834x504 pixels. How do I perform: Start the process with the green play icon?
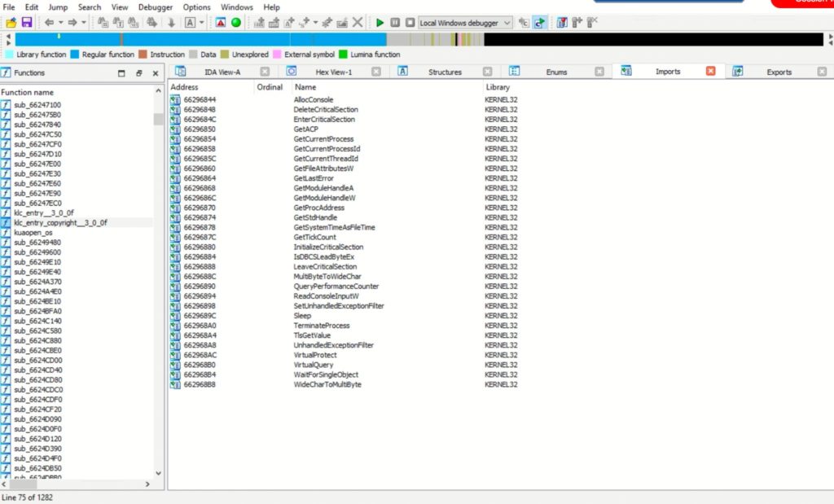(380, 22)
